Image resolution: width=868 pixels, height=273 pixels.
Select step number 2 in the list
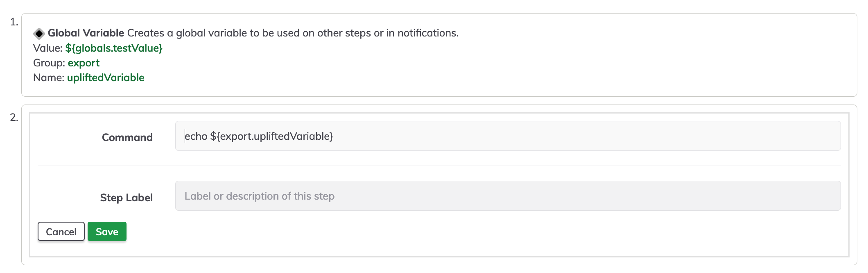click(x=14, y=118)
